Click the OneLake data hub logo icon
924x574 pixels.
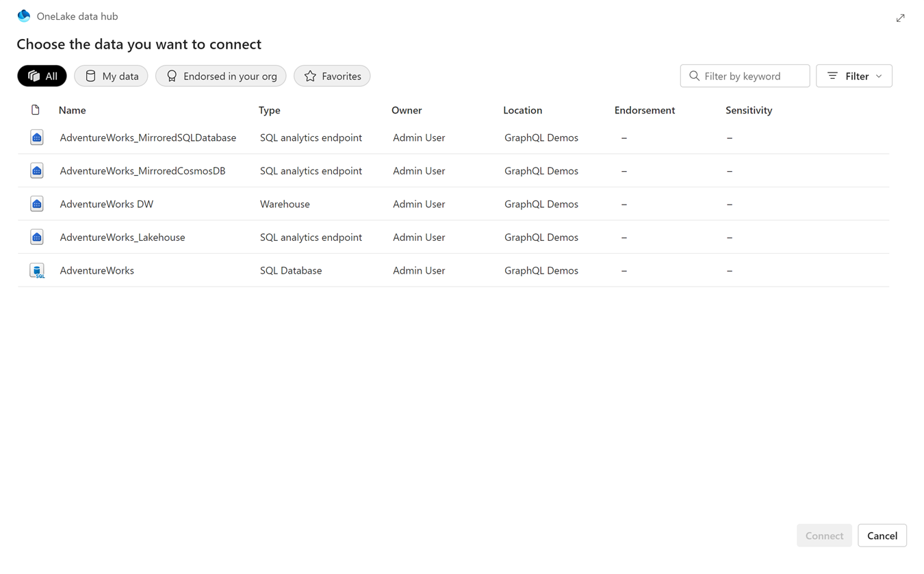[24, 16]
